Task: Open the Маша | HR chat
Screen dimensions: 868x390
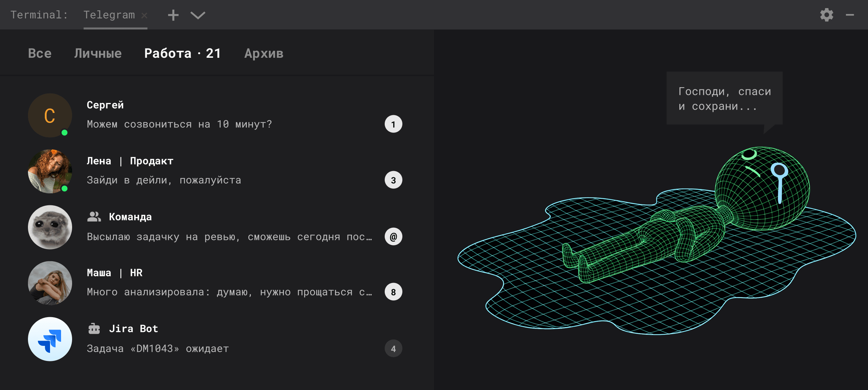Action: pyautogui.click(x=228, y=283)
